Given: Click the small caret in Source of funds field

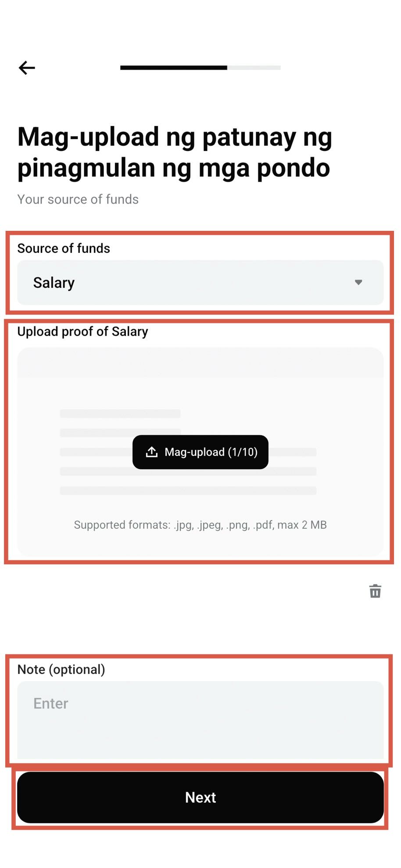Looking at the screenshot, I should tap(358, 283).
